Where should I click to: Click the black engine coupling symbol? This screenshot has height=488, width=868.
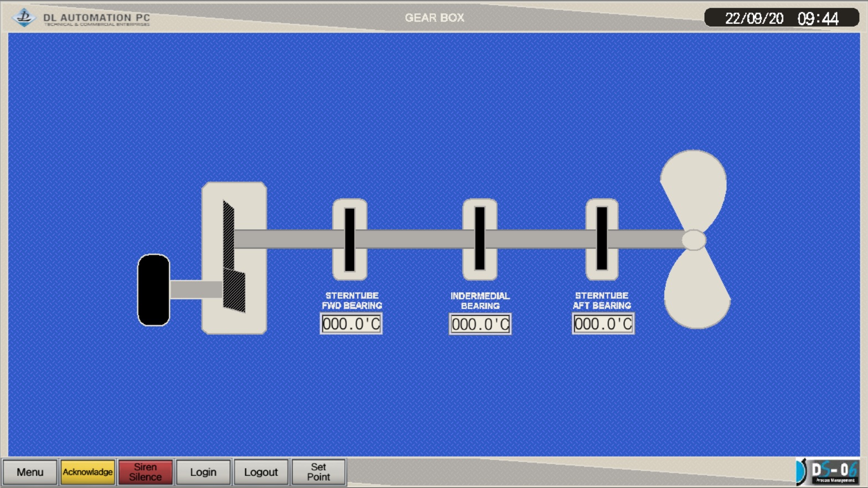153,290
